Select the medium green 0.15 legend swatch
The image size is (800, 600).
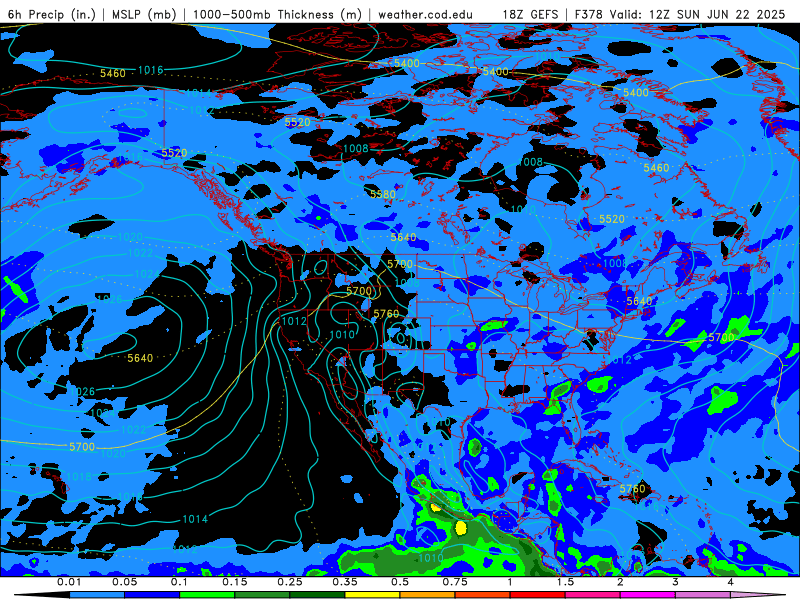[262, 595]
